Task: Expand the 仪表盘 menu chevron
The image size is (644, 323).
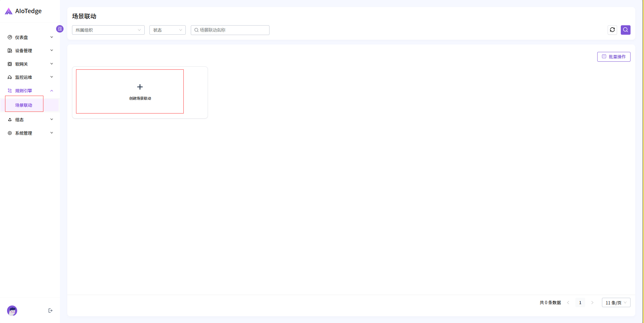Action: (51, 37)
